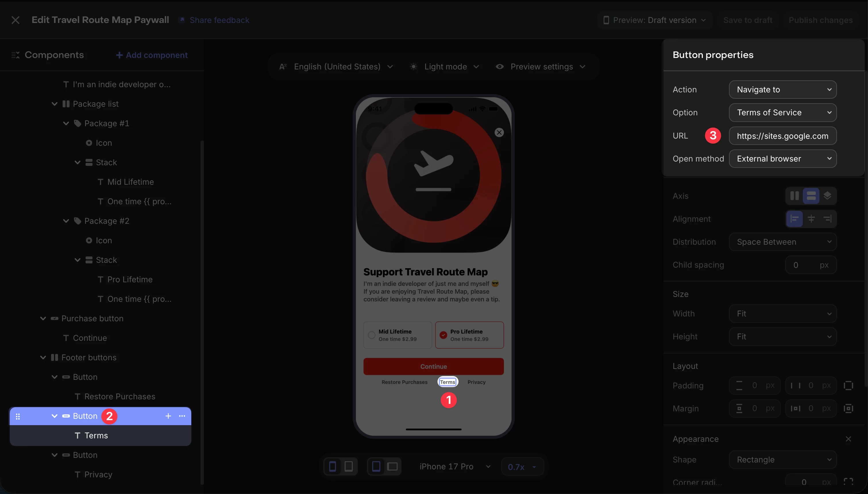Open the Light mode selector menu
Image resolution: width=868 pixels, height=494 pixels.
point(445,67)
